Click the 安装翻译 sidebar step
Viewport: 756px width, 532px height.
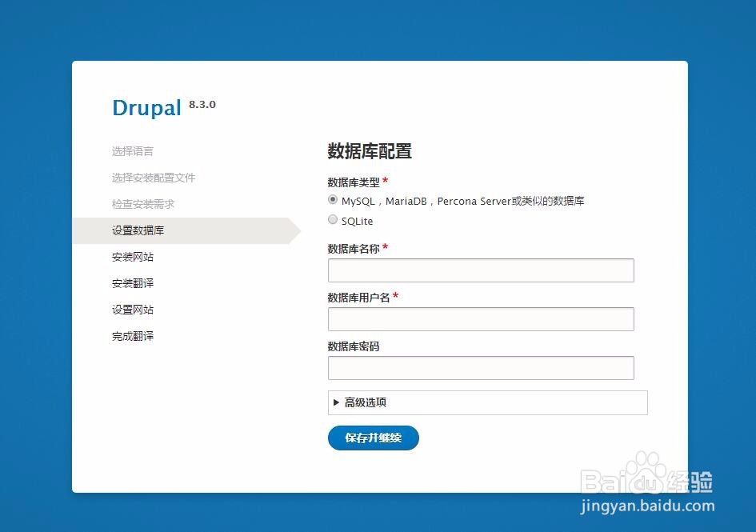[x=133, y=282]
